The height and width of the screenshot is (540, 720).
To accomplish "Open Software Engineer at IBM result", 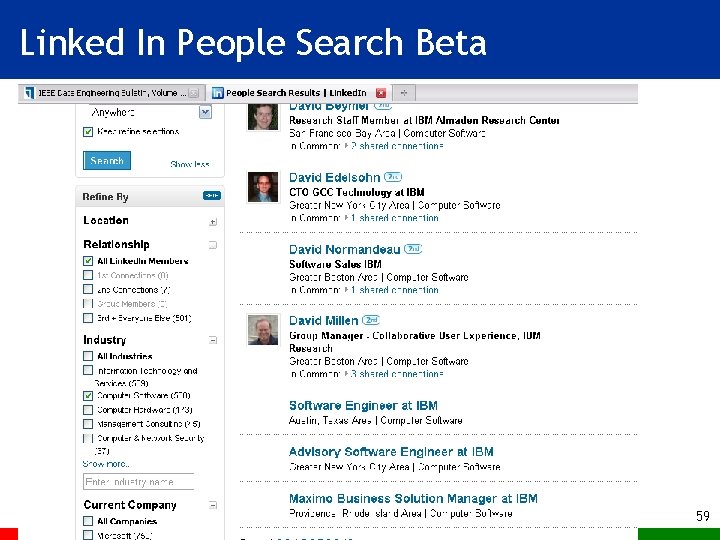I will [x=363, y=406].
